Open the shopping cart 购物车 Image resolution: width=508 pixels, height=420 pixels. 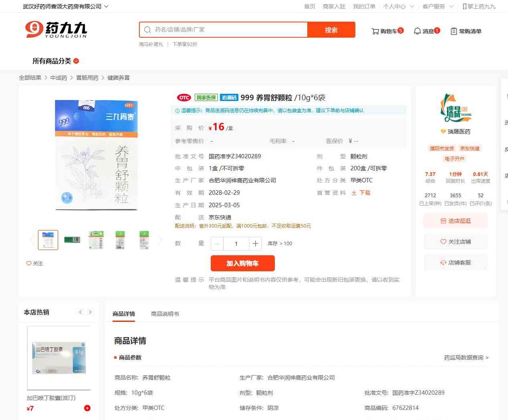click(387, 31)
